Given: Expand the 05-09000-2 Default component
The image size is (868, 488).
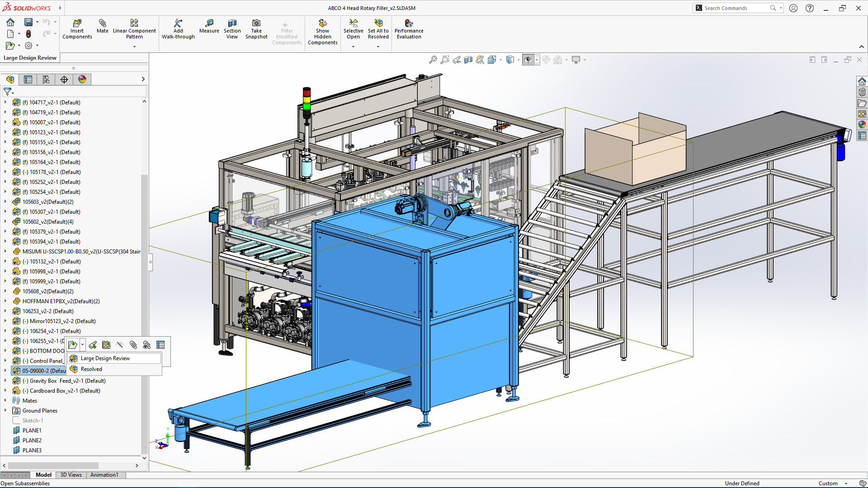Looking at the screenshot, I should pyautogui.click(x=5, y=371).
